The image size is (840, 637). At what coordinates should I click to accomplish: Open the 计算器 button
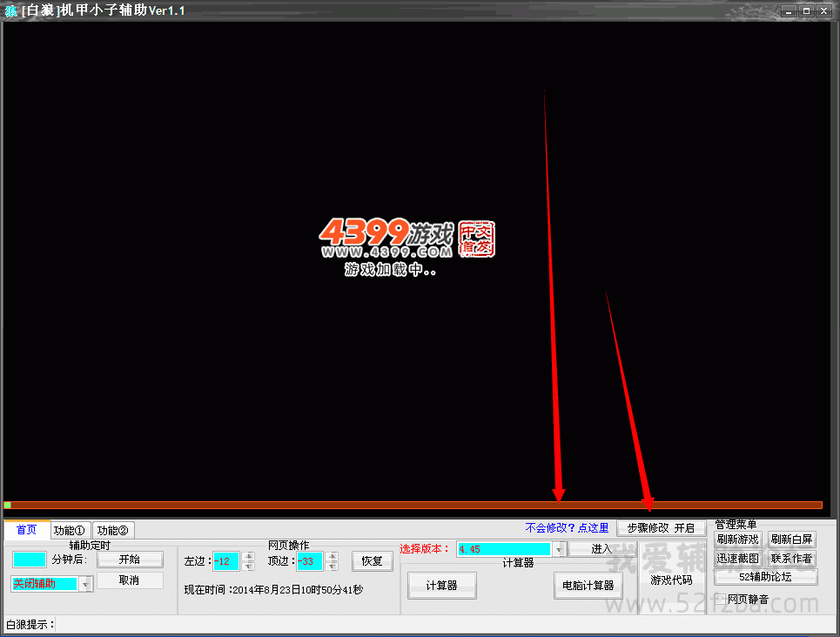(442, 586)
